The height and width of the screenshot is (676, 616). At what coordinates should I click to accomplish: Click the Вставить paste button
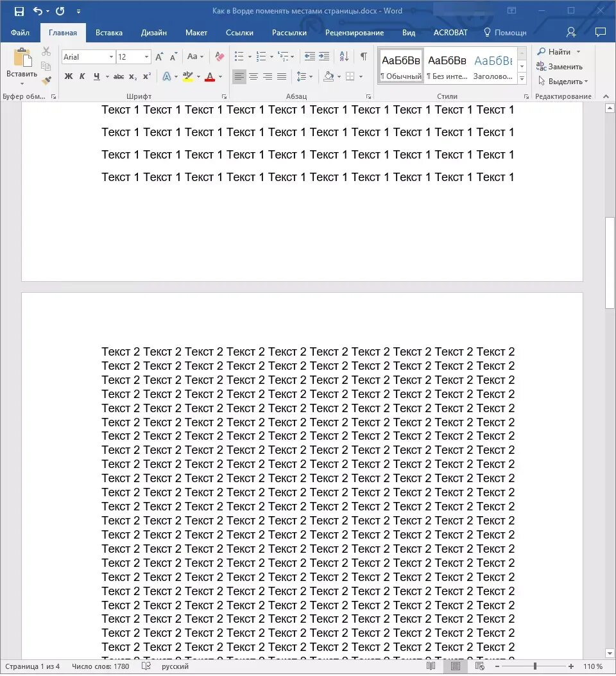click(22, 67)
